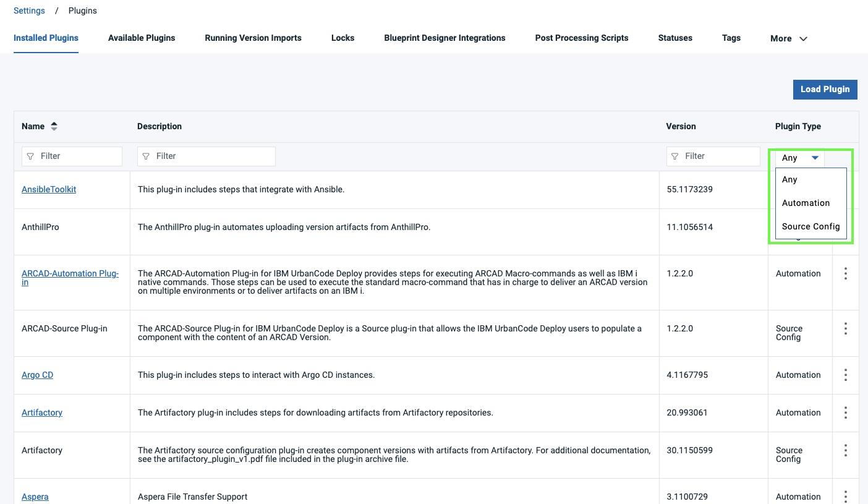Open actions menu for Artifactory source config row
This screenshot has height=504, width=868.
tap(845, 450)
